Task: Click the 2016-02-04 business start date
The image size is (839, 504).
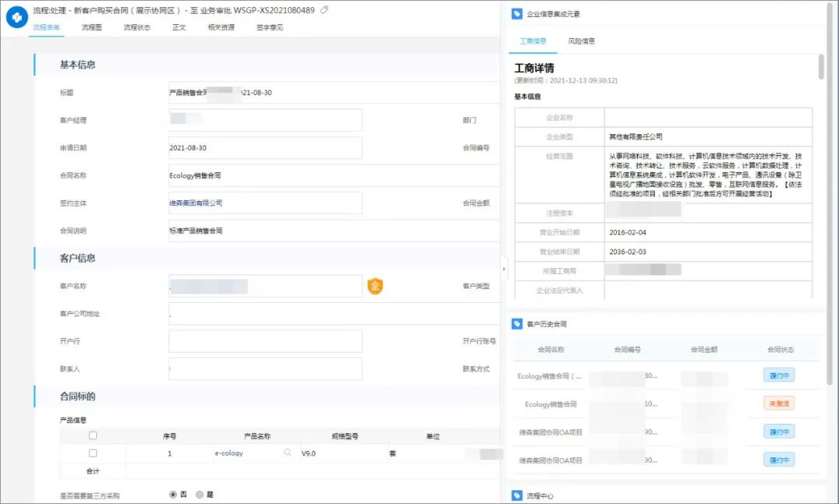Action: tap(628, 232)
